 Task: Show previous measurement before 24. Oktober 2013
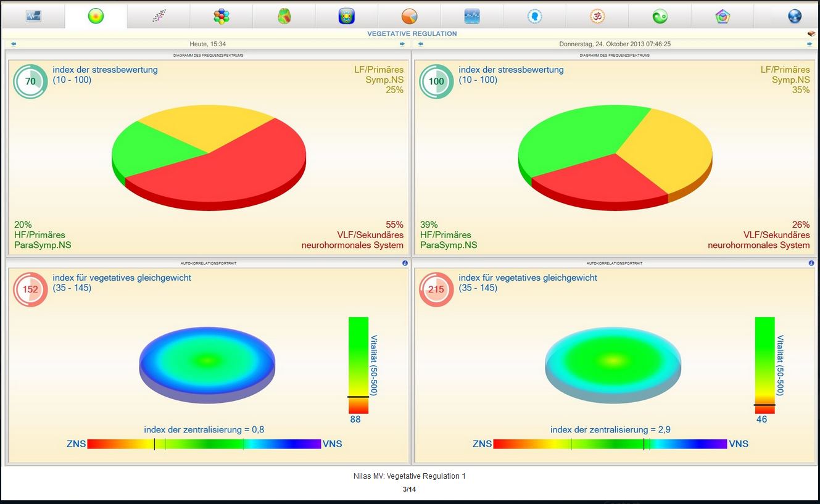pyautogui.click(x=421, y=44)
